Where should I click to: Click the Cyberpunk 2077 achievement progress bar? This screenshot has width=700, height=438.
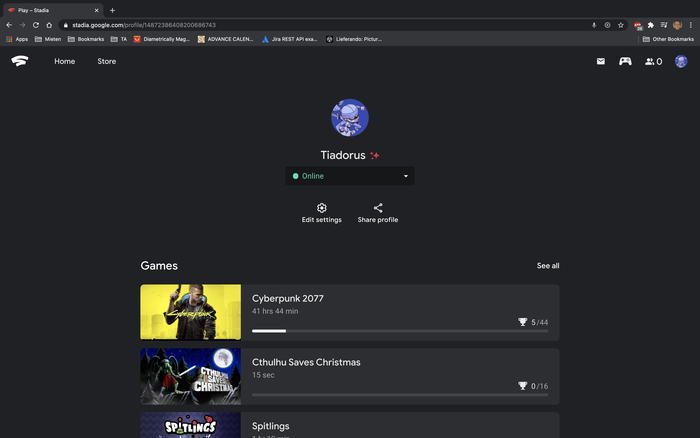(400, 331)
